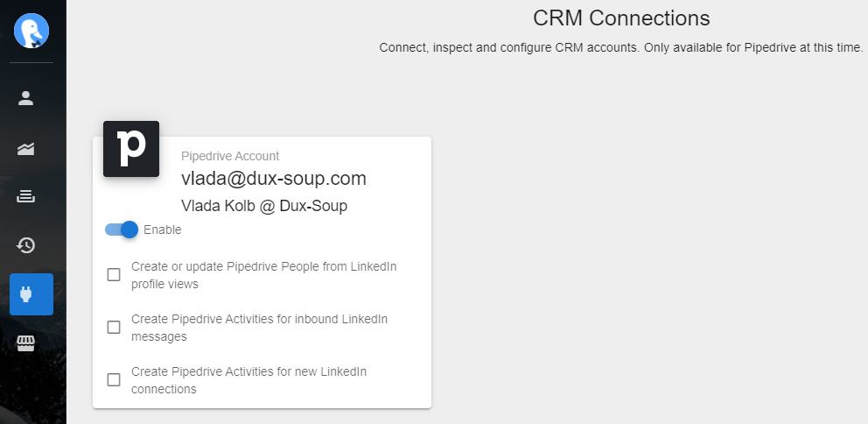Screen dimensions: 868x424
Task: Check Activities for inbound LinkedIn messages
Action: click(x=114, y=328)
